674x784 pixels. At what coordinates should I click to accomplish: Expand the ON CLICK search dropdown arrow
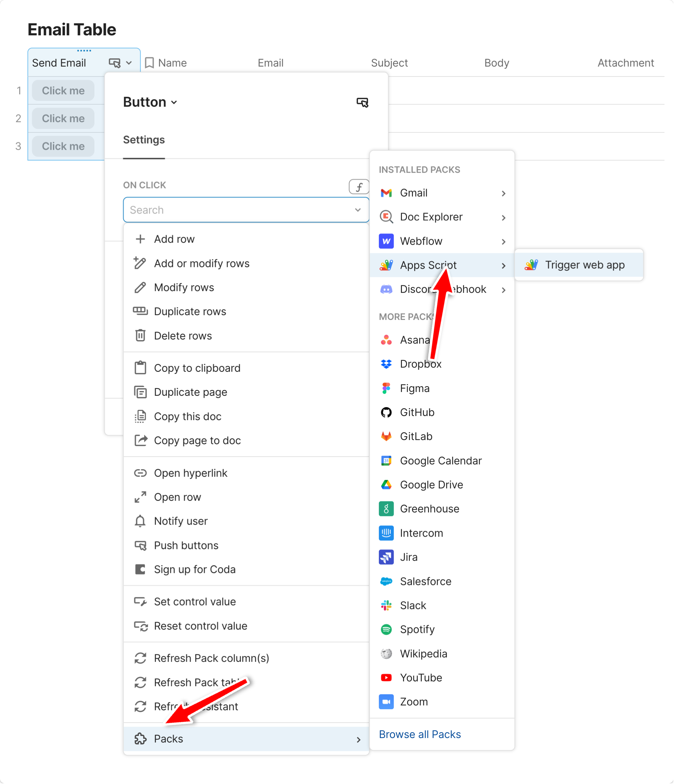[x=358, y=210]
